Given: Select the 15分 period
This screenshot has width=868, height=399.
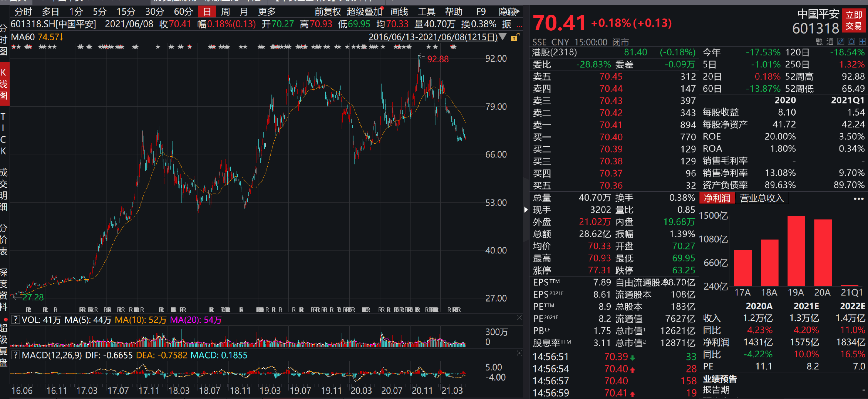Looking at the screenshot, I should (126, 12).
